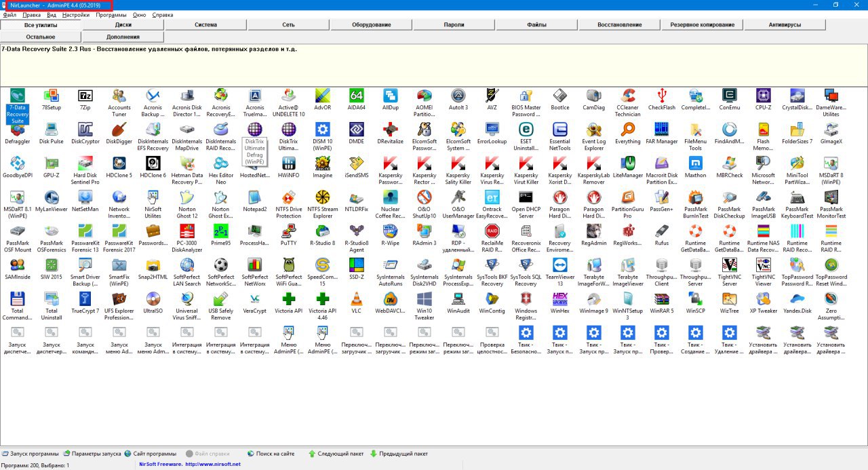
Task: Open the Правка menu
Action: pos(31,15)
